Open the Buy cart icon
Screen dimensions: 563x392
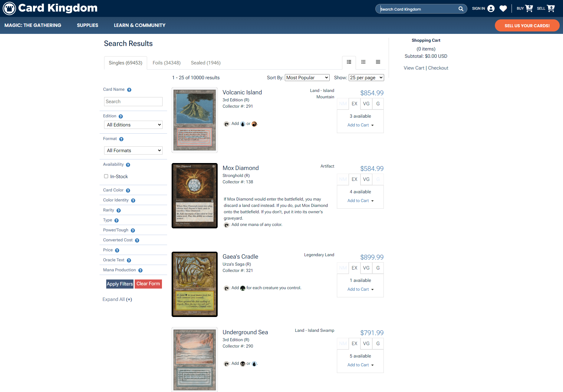coord(529,8)
